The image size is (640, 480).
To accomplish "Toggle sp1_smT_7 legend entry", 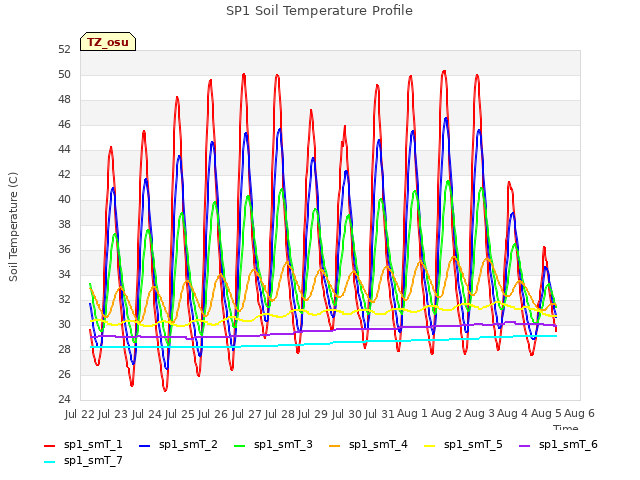I will (x=83, y=461).
